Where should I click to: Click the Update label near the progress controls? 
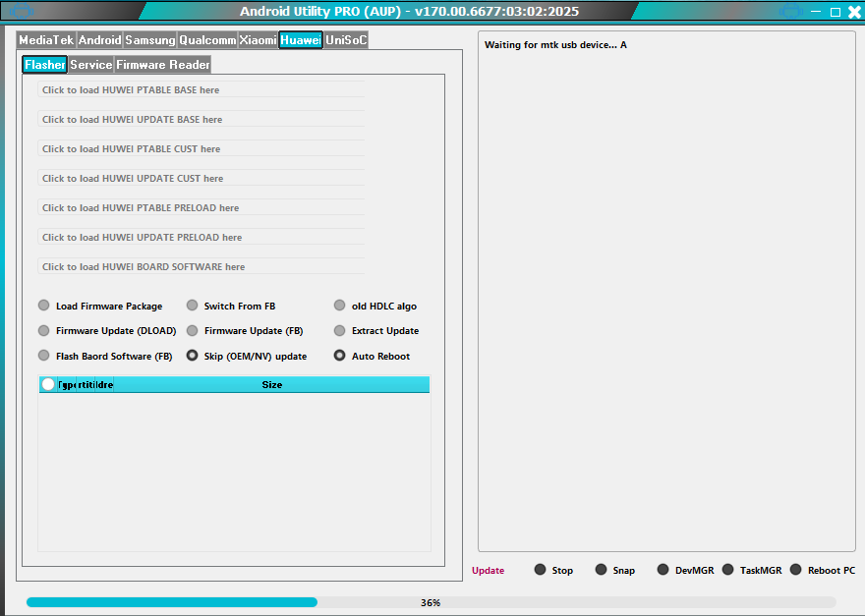[488, 570]
